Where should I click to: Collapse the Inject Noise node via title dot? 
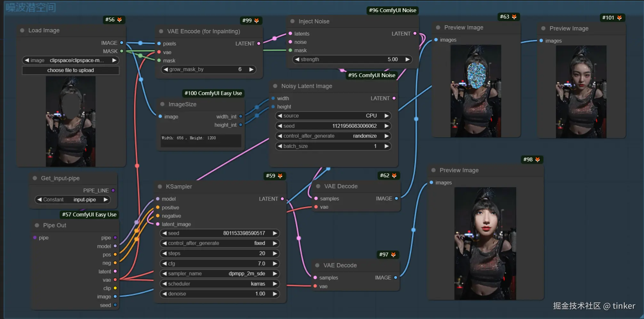click(x=292, y=21)
